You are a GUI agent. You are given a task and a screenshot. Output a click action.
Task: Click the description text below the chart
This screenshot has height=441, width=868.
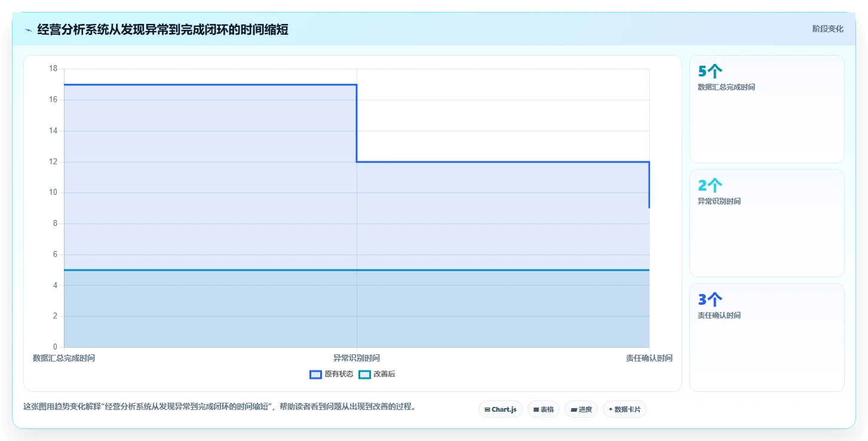click(x=219, y=407)
